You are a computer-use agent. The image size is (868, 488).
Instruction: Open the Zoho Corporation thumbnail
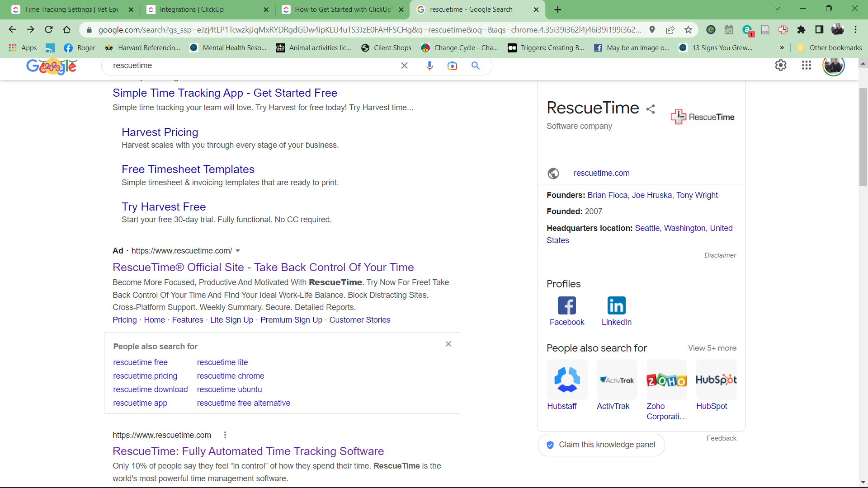click(666, 380)
